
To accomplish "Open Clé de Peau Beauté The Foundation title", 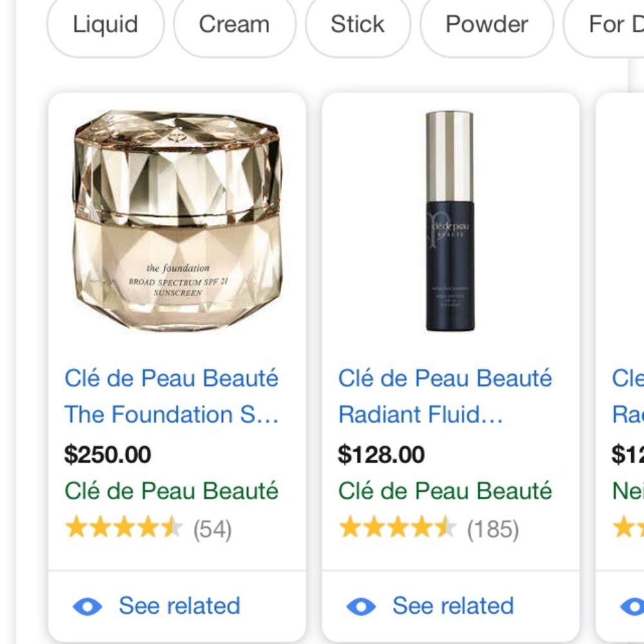I will click(171, 396).
